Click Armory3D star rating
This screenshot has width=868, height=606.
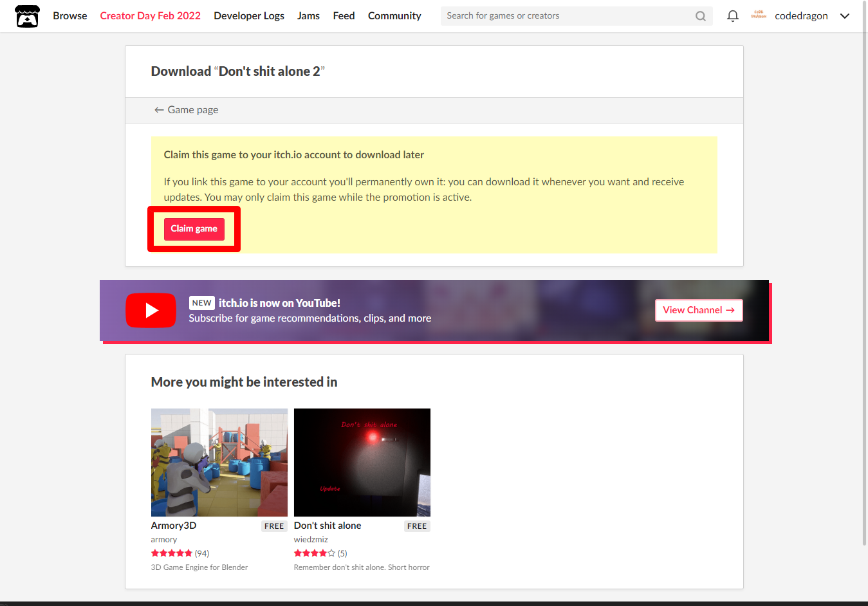pos(172,553)
